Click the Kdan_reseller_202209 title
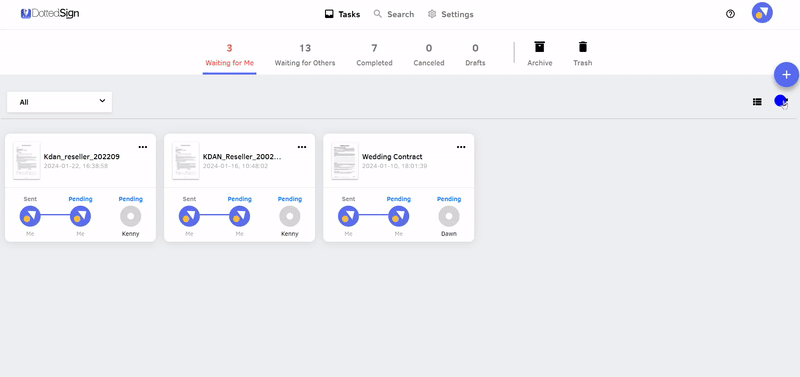This screenshot has width=800, height=377. 82,157
